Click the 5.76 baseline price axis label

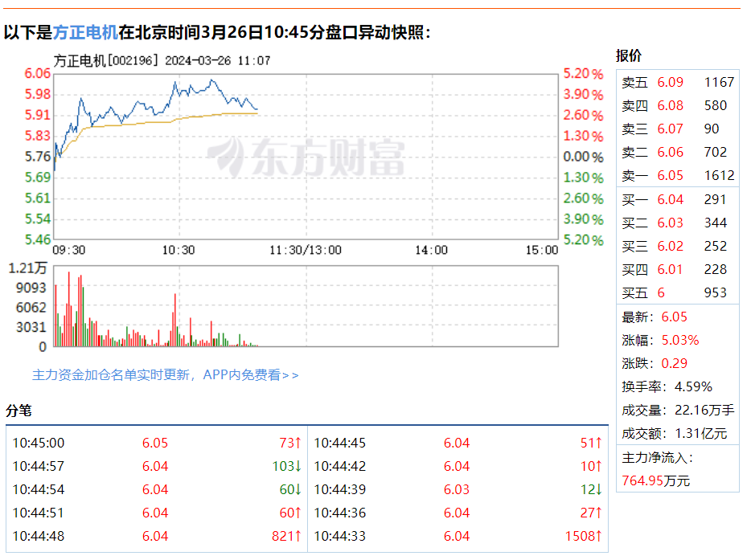coord(37,157)
